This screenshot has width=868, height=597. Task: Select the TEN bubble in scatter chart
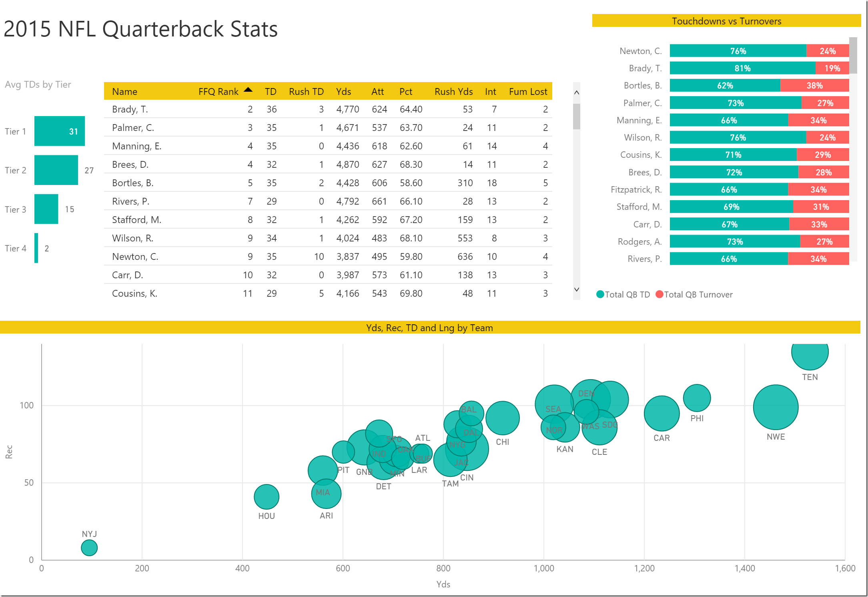click(810, 354)
